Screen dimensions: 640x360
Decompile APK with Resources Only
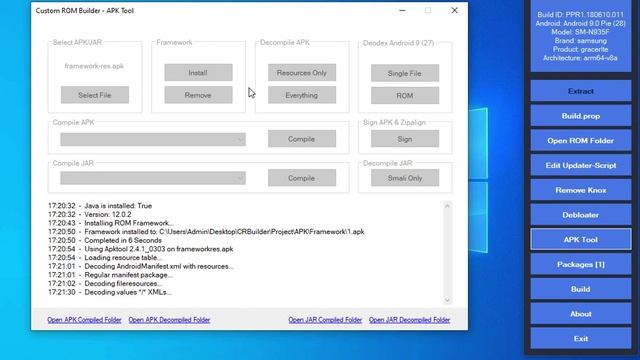302,73
